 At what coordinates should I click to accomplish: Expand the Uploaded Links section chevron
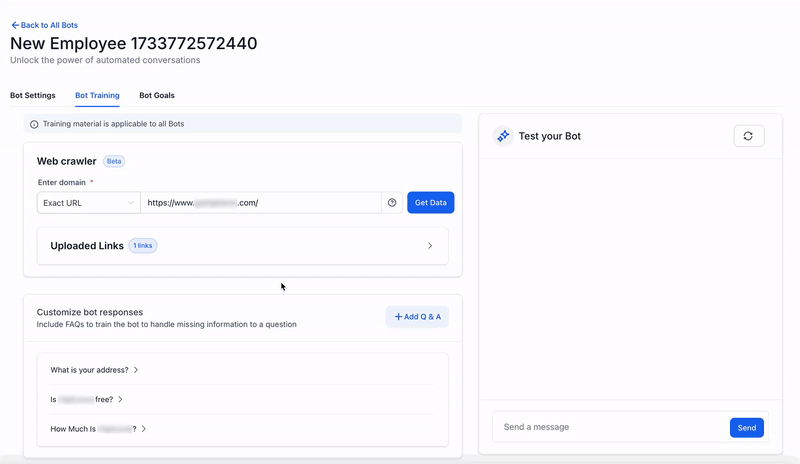(430, 246)
